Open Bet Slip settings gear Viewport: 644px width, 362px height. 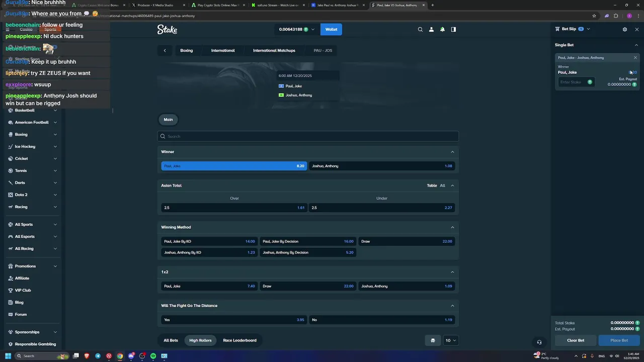pyautogui.click(x=625, y=29)
